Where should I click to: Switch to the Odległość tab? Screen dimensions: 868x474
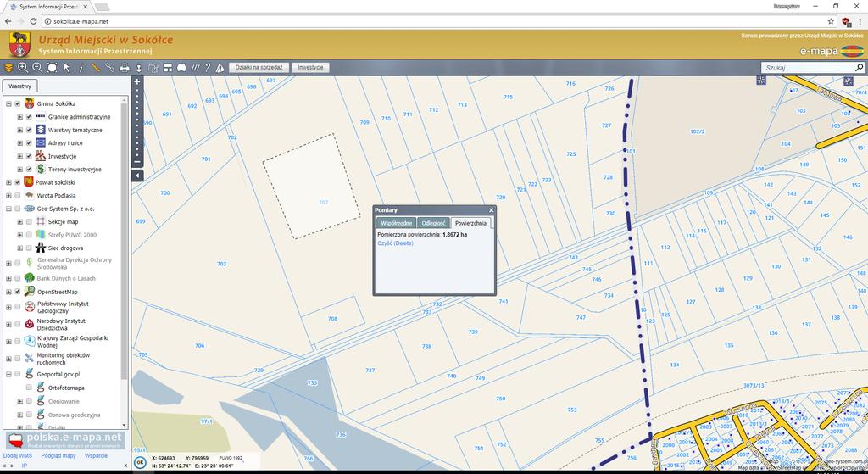click(433, 223)
